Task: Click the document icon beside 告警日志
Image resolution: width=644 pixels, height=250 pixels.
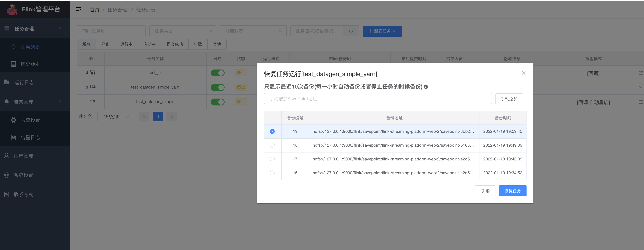Action: 13,137
